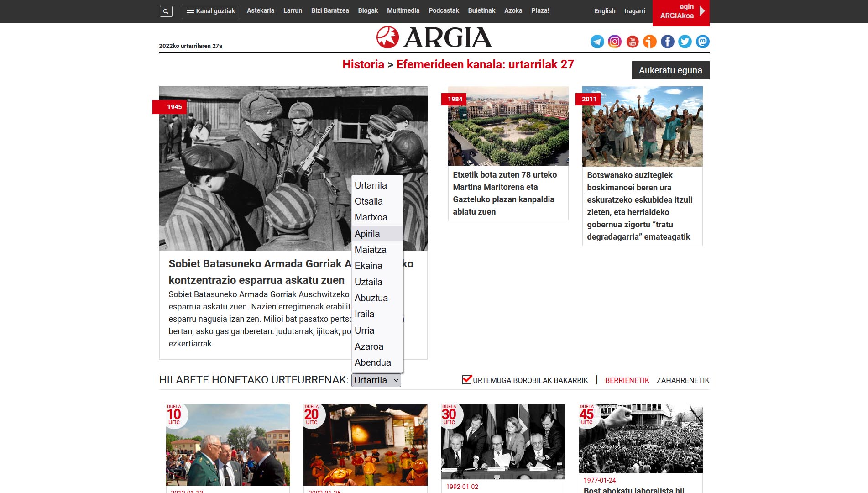Click the search magnifier icon
868x493 pixels.
pyautogui.click(x=166, y=11)
